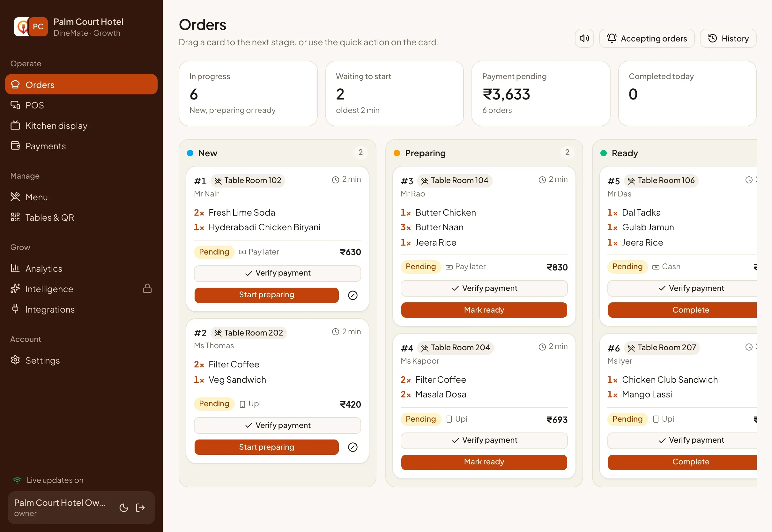Open Tables & QR page
The height and width of the screenshot is (532, 772).
pos(81,217)
